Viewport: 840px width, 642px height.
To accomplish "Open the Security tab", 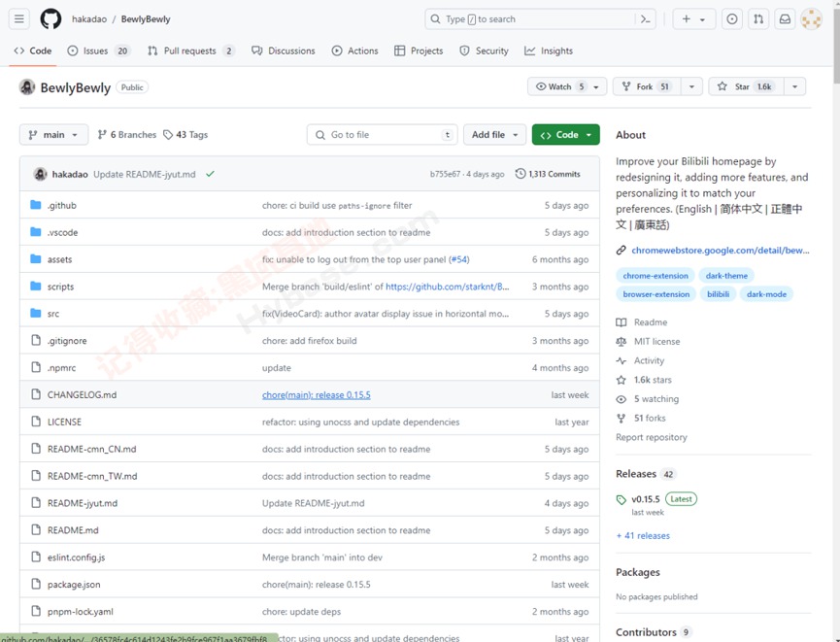I will pos(484,51).
